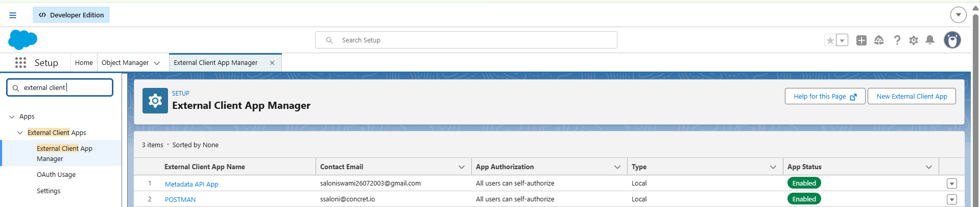Screen dimensions: 980x207
Task: Click the global actions plus icon
Action: (x=862, y=40)
